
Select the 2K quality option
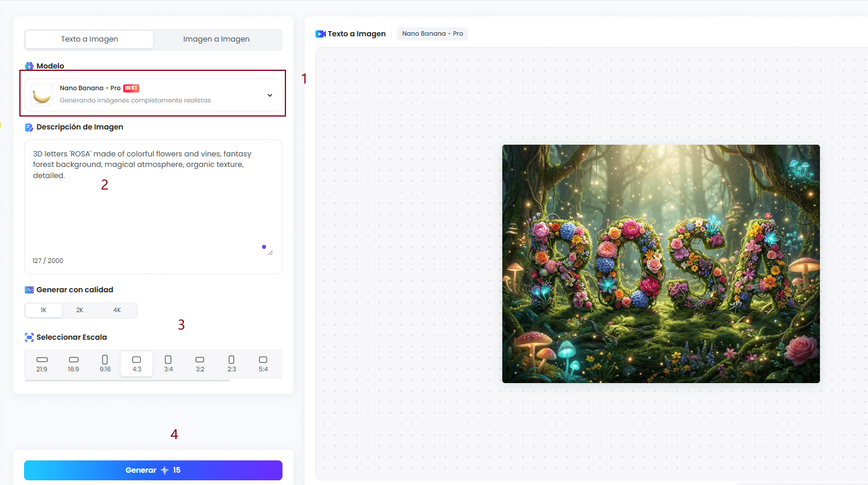(80, 309)
